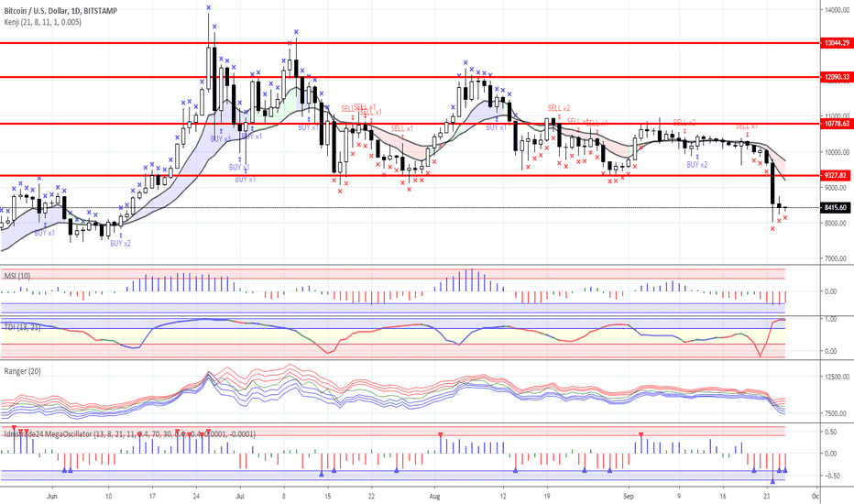
Task: Click the 13044.29 red price label
Action: [x=837, y=42]
